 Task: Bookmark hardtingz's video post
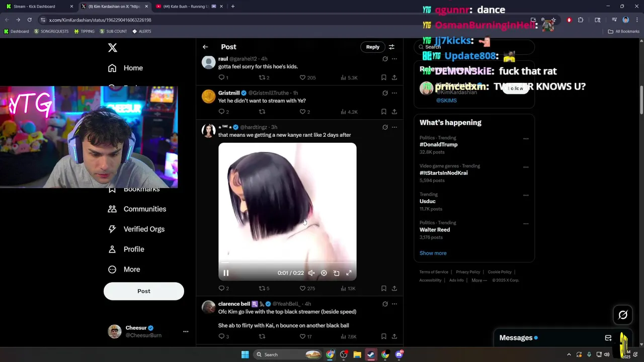tap(383, 289)
